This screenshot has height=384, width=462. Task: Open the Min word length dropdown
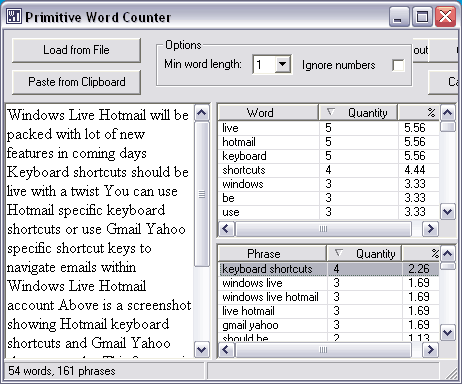click(x=283, y=64)
